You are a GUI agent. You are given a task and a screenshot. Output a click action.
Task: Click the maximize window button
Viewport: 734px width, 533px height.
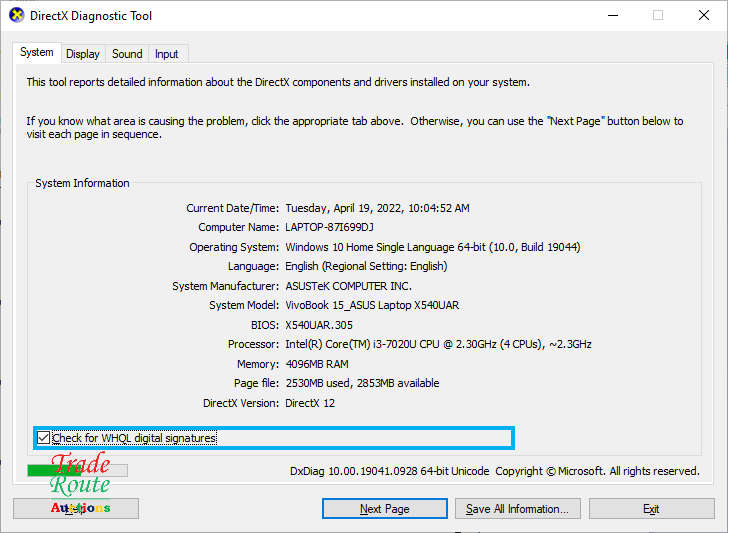pos(658,16)
